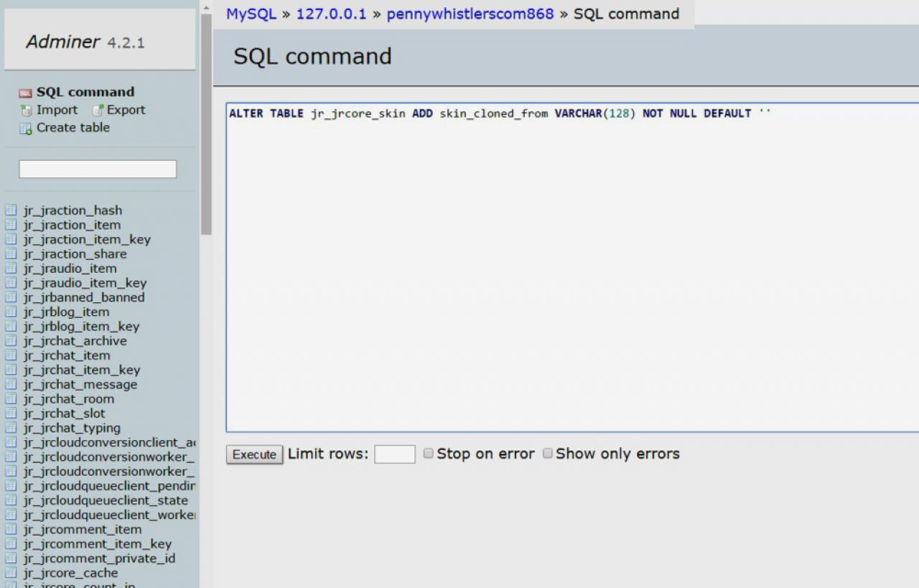Enable Stop on error checkbox

[x=428, y=454]
